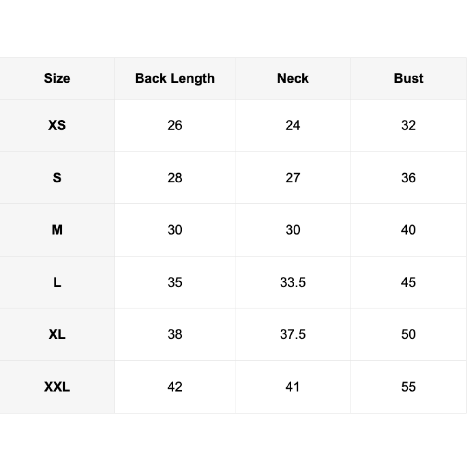Click the XL size row label
The width and height of the screenshot is (476, 476).
click(57, 334)
